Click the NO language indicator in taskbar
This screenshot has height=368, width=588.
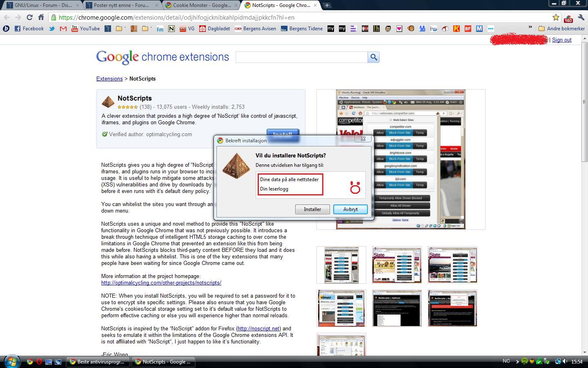[x=506, y=361]
